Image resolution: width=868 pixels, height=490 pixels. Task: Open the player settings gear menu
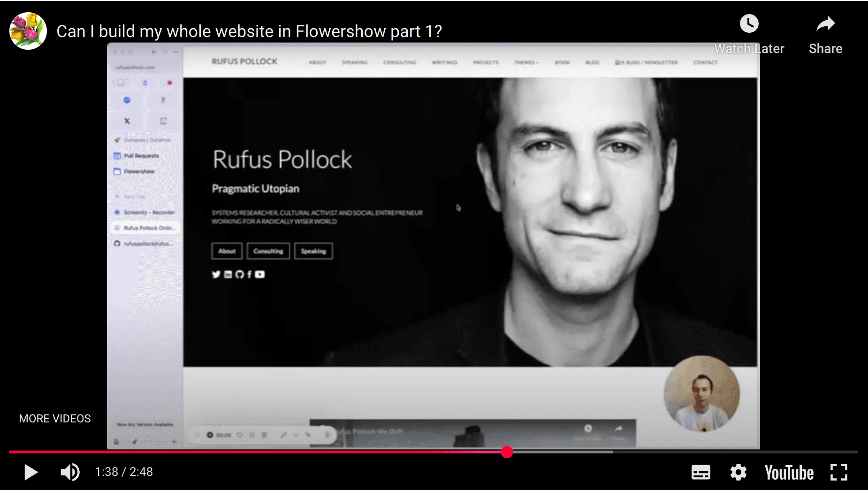point(738,472)
